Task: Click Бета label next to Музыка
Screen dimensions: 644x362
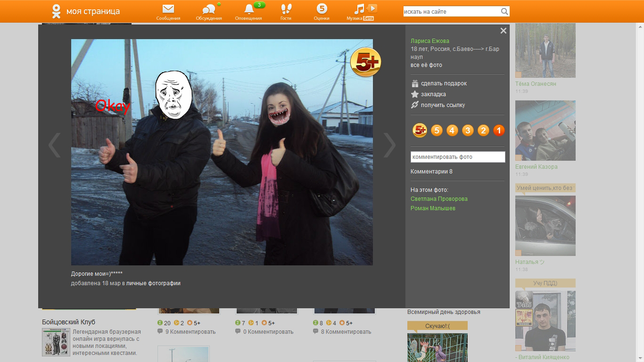Action: pyautogui.click(x=368, y=18)
